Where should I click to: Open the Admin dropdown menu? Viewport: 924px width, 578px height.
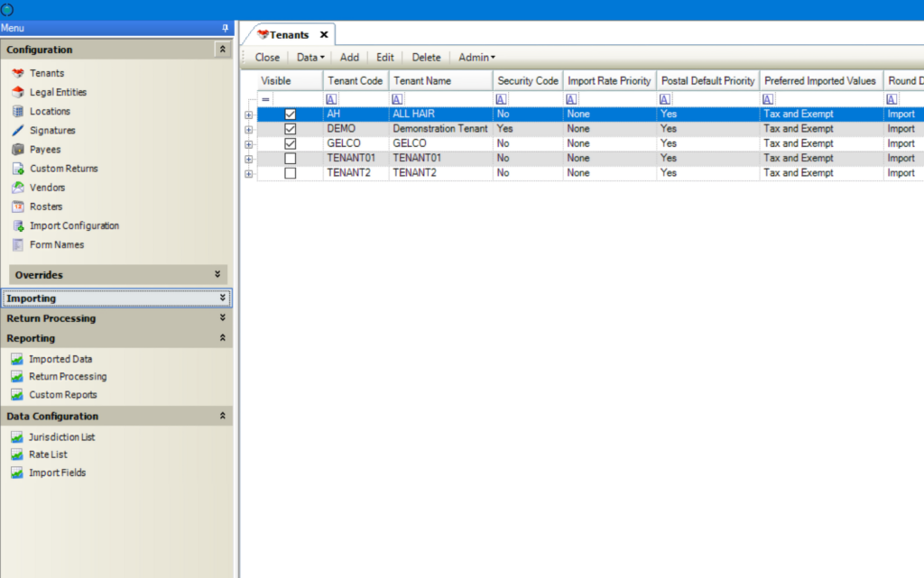476,57
